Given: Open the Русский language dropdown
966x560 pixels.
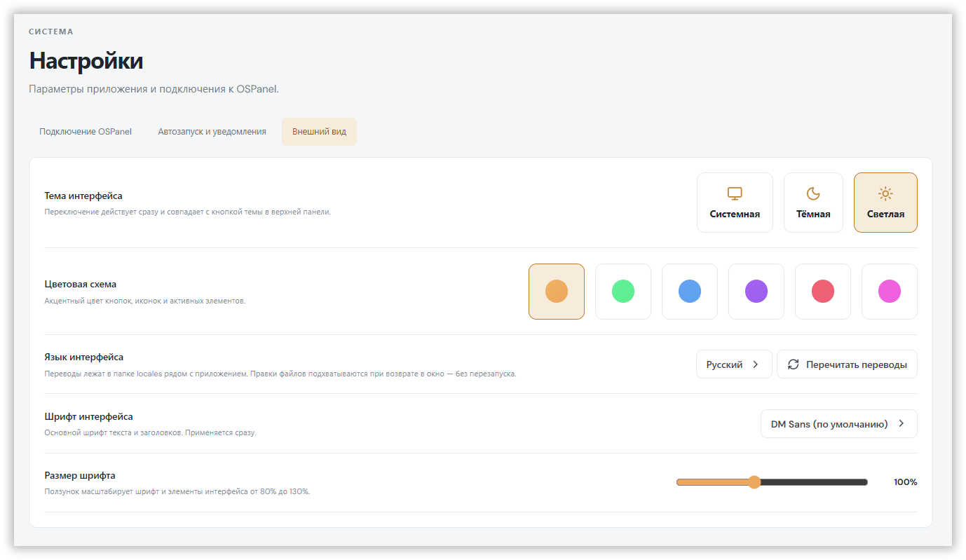Looking at the screenshot, I should coord(734,364).
